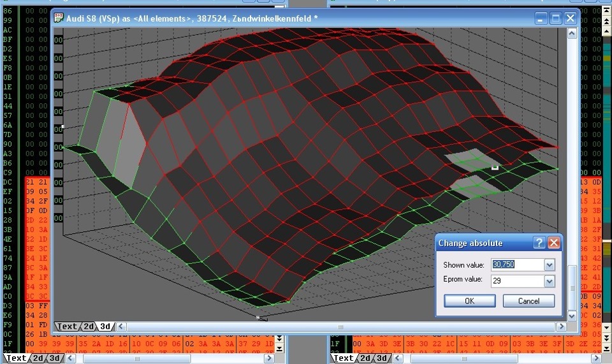612x364 pixels.
Task: Page down double-arrow in left hex window
Action: (x=279, y=339)
